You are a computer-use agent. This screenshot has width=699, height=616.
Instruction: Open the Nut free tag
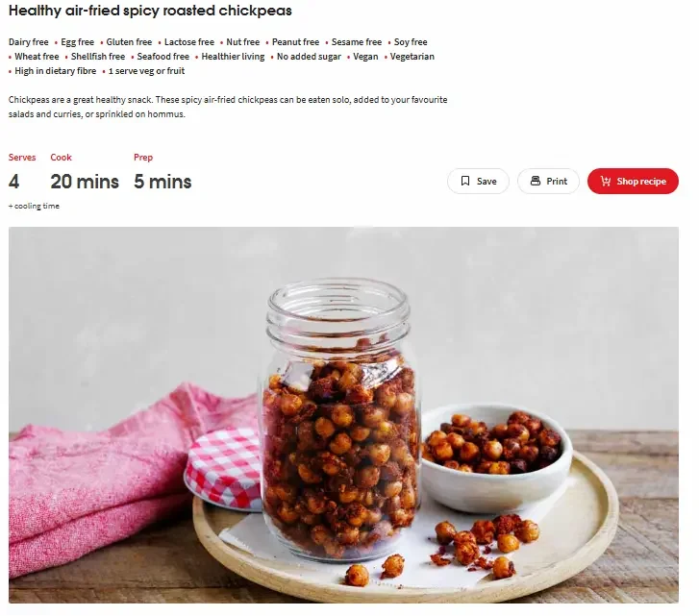pyautogui.click(x=243, y=42)
